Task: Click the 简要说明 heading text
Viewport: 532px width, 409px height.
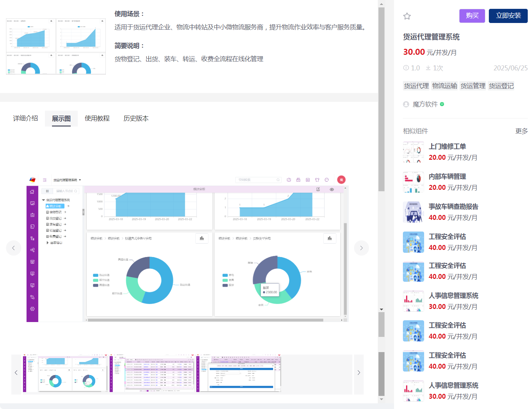Action: click(129, 46)
